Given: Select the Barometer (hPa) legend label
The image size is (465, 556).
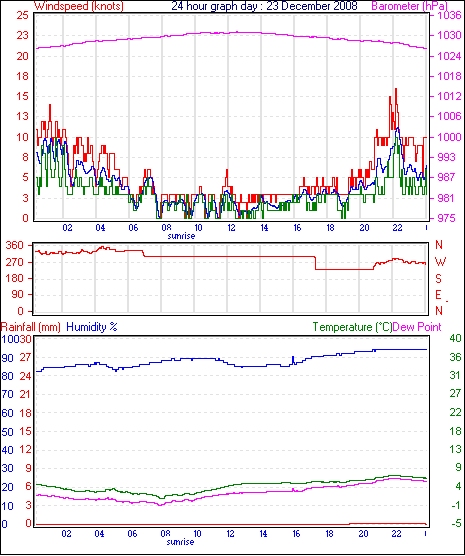Looking at the screenshot, I should pos(409,6).
